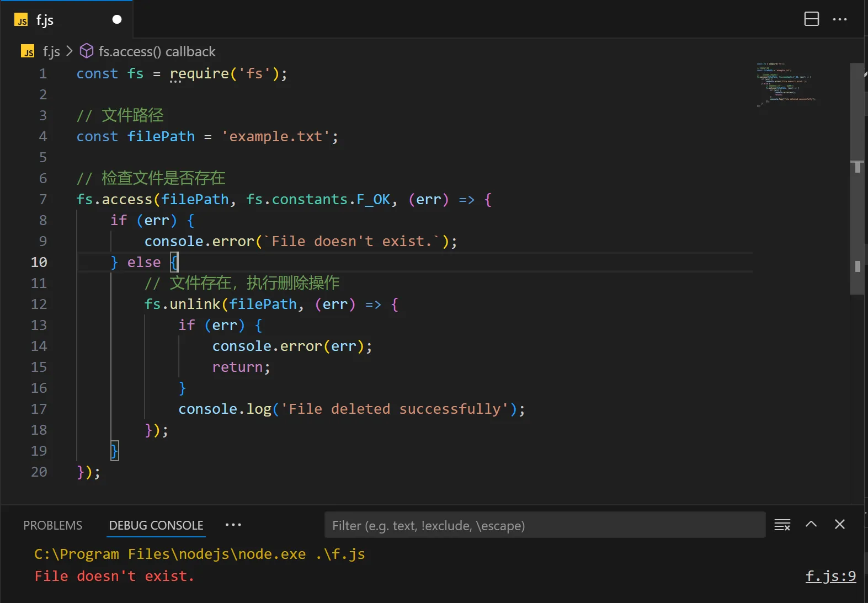Click line number 20 in the gutter
Viewport: 868px width, 603px height.
pyautogui.click(x=39, y=472)
